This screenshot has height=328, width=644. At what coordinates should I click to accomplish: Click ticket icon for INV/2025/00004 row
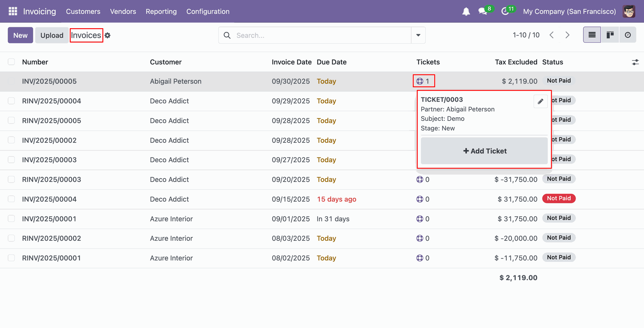click(x=420, y=199)
